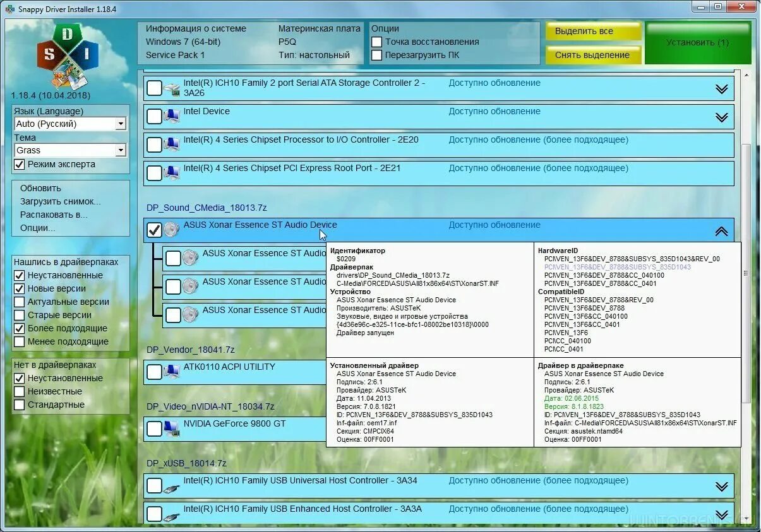
Task: Click 'Снять выделение' button
Action: click(593, 55)
